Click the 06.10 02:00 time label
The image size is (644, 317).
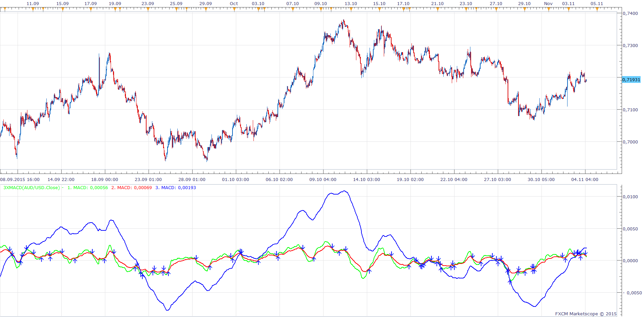(x=279, y=180)
